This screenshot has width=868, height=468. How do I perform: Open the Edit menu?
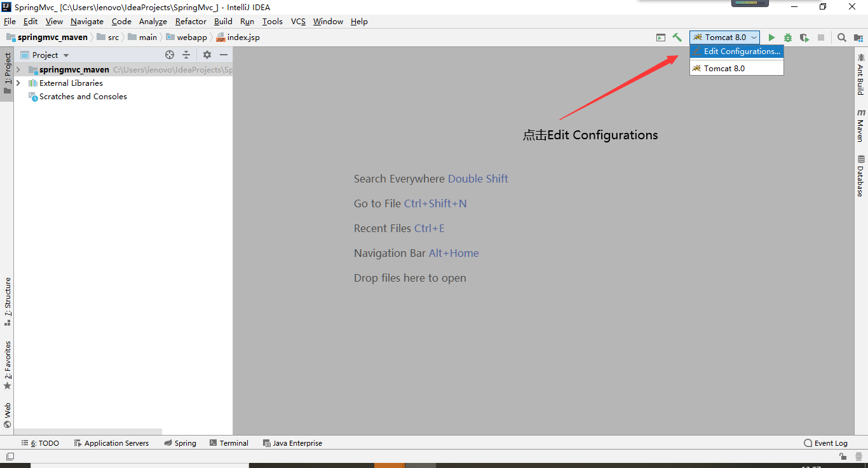pyautogui.click(x=31, y=22)
